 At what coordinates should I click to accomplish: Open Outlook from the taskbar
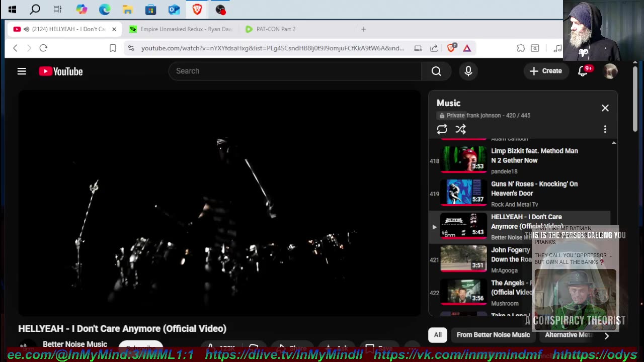pos(174,9)
